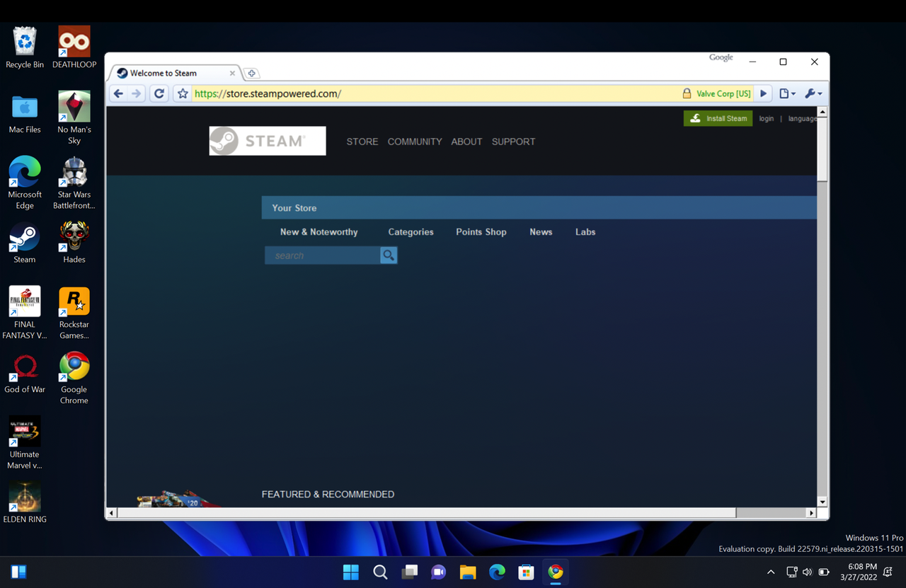Show hidden system tray icons
Screen dimensions: 906x588
pyautogui.click(x=771, y=572)
